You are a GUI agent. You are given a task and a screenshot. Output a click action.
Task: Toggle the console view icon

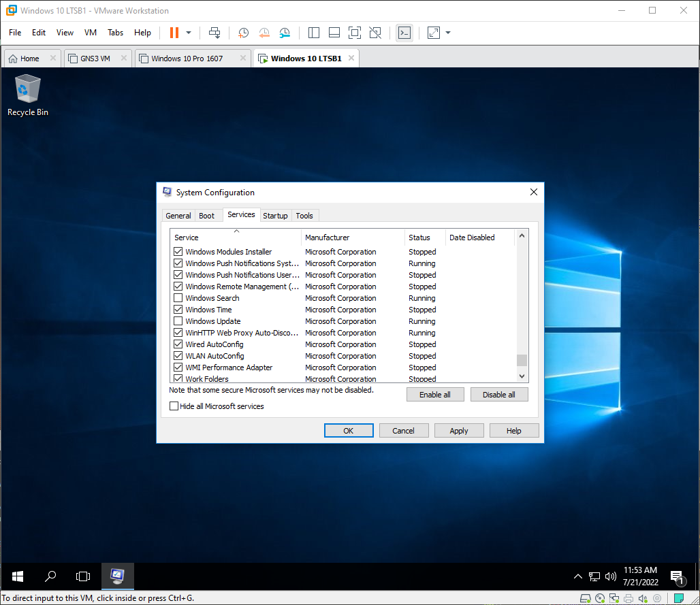point(404,33)
